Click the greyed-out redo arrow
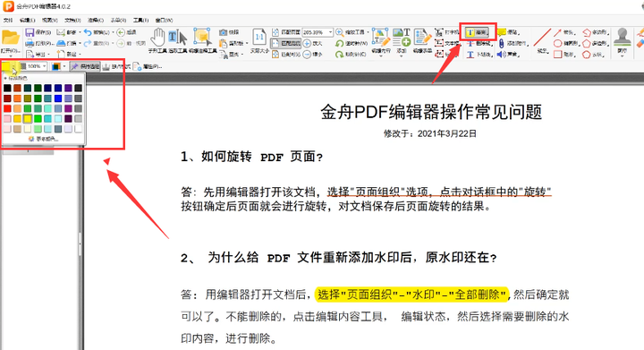This screenshot has width=644, height=350. tap(88, 43)
